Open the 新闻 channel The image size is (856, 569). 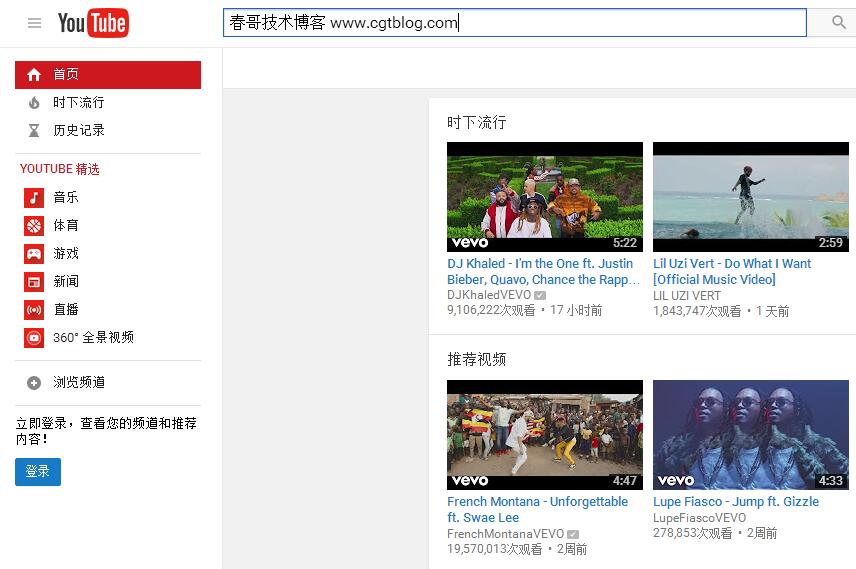tap(66, 282)
